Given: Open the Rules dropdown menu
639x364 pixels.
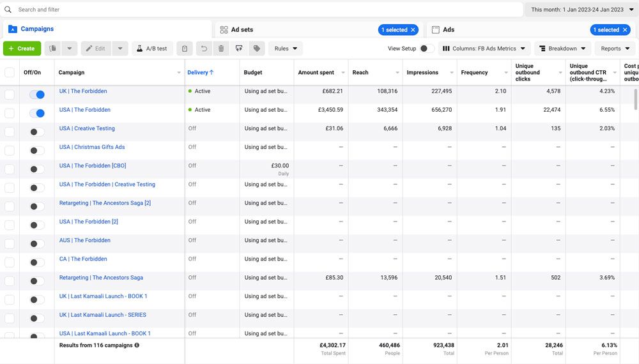Looking at the screenshot, I should point(286,49).
